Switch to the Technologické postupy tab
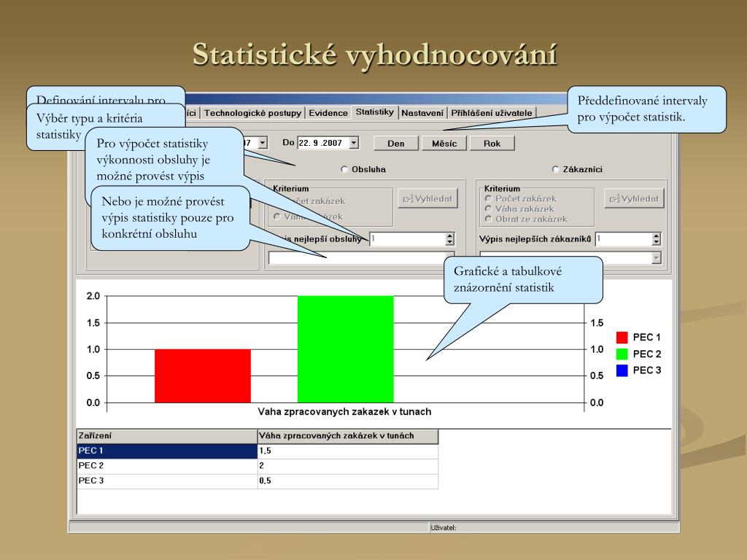This screenshot has width=747, height=560. coord(252,113)
